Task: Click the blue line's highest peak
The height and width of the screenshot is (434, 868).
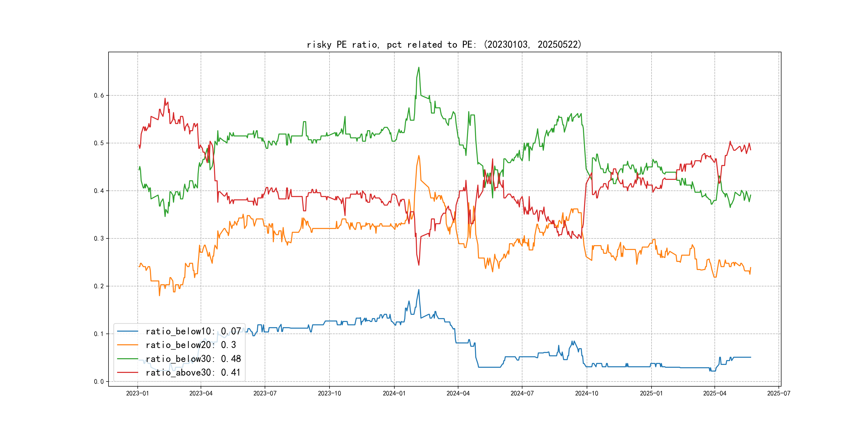Action: 419,289
